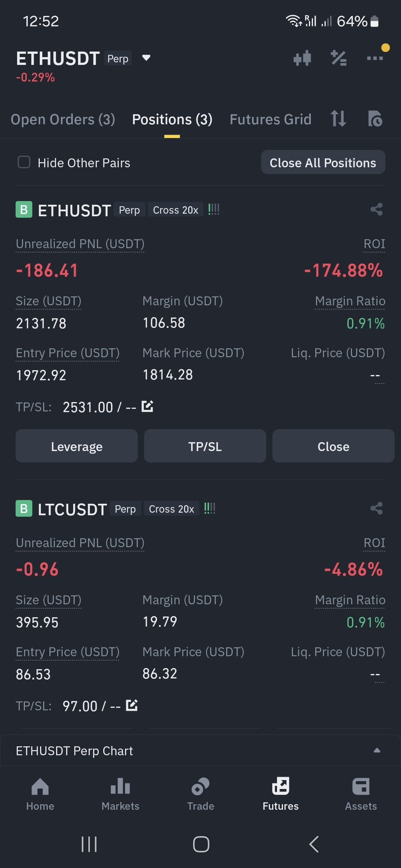The width and height of the screenshot is (401, 868).
Task: Share the LTCUSDT position
Action: coord(376,508)
